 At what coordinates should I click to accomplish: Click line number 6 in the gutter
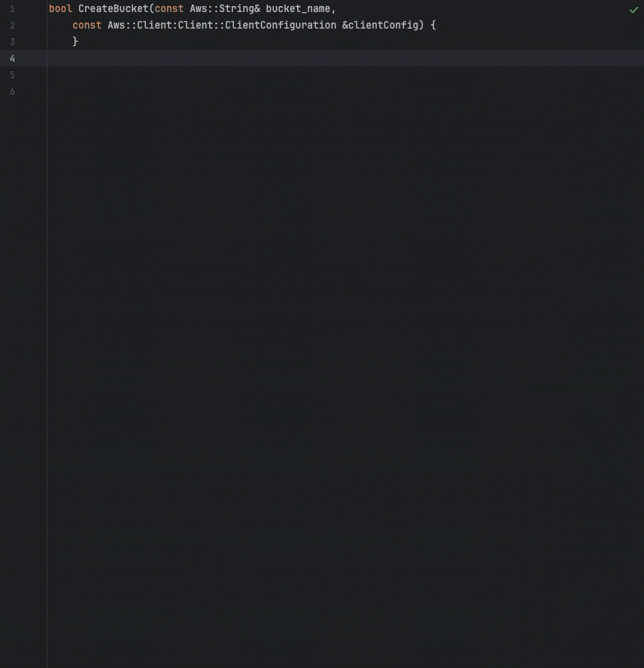pos(12,91)
